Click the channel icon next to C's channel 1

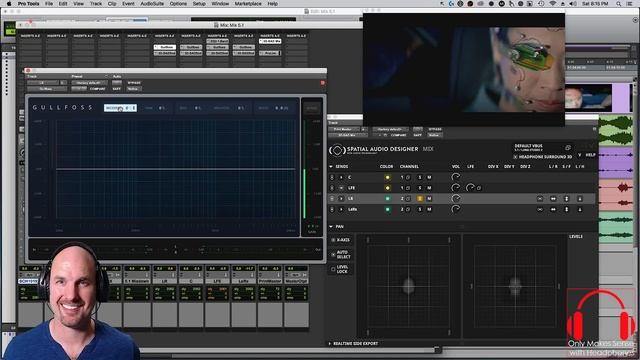coord(408,178)
